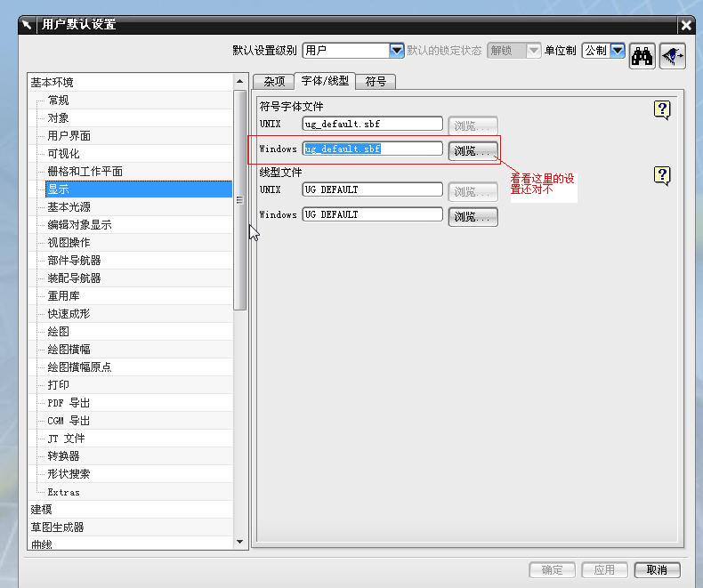Image resolution: width=703 pixels, height=588 pixels.
Task: Switch to the 符号 tab
Action: tap(376, 82)
